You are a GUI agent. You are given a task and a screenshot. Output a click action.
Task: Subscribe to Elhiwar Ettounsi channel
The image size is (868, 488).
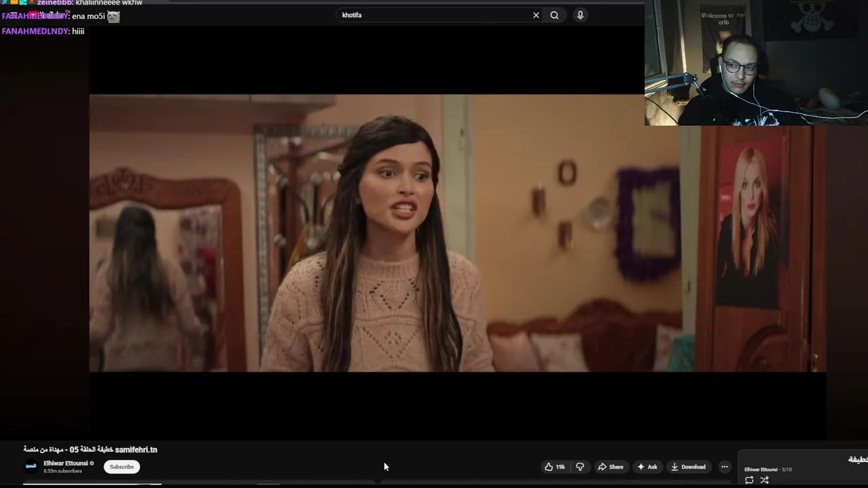pos(122,467)
